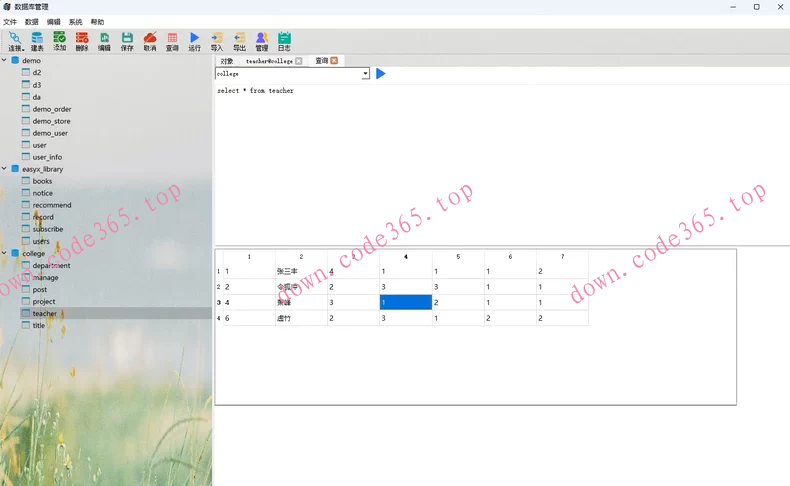790x486 pixels.
Task: Select the demo_store table
Action: [51, 121]
